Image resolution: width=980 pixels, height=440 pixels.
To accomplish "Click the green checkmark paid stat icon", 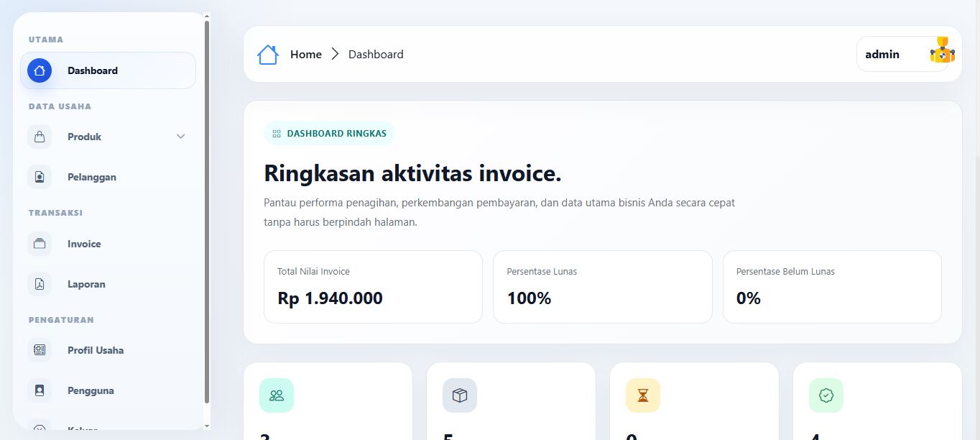I will pos(826,395).
